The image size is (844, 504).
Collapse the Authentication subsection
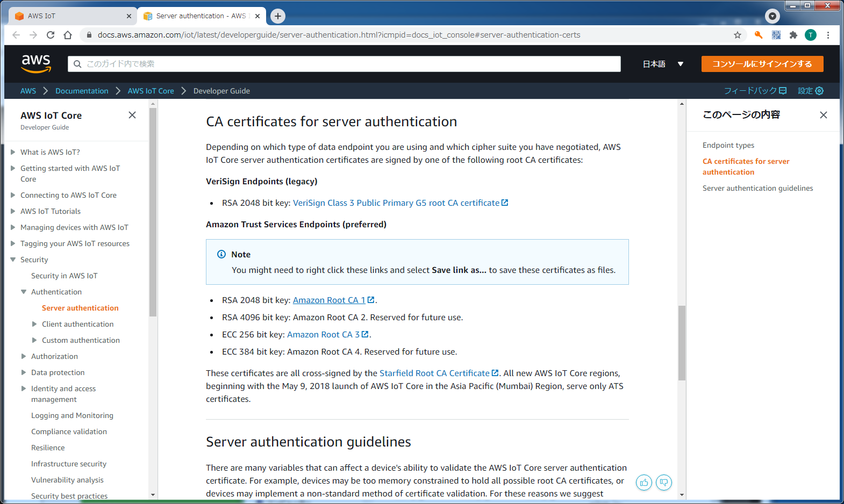pyautogui.click(x=24, y=292)
